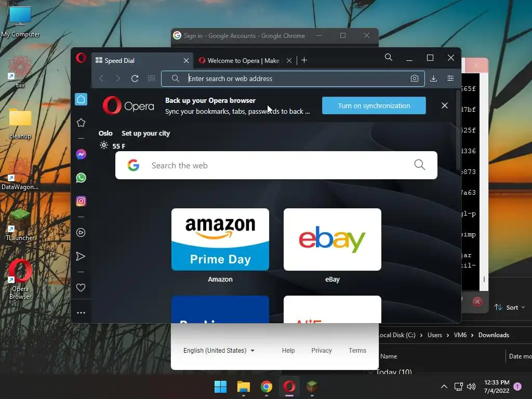Reload the page in Opera
The width and height of the screenshot is (532, 399).
(135, 78)
